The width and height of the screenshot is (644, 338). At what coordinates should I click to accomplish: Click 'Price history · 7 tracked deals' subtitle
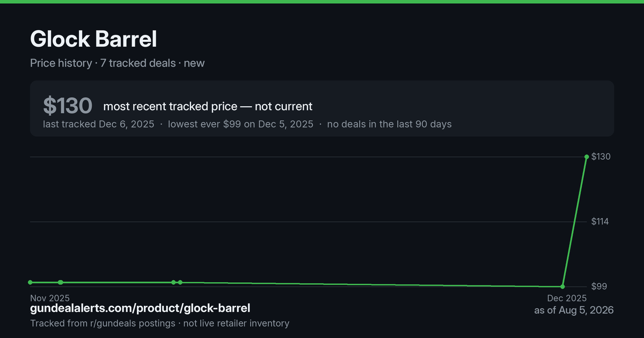click(103, 63)
